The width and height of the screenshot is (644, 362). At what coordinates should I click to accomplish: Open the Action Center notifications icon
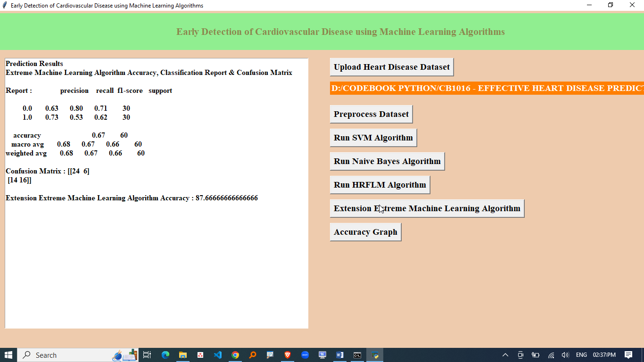click(628, 355)
